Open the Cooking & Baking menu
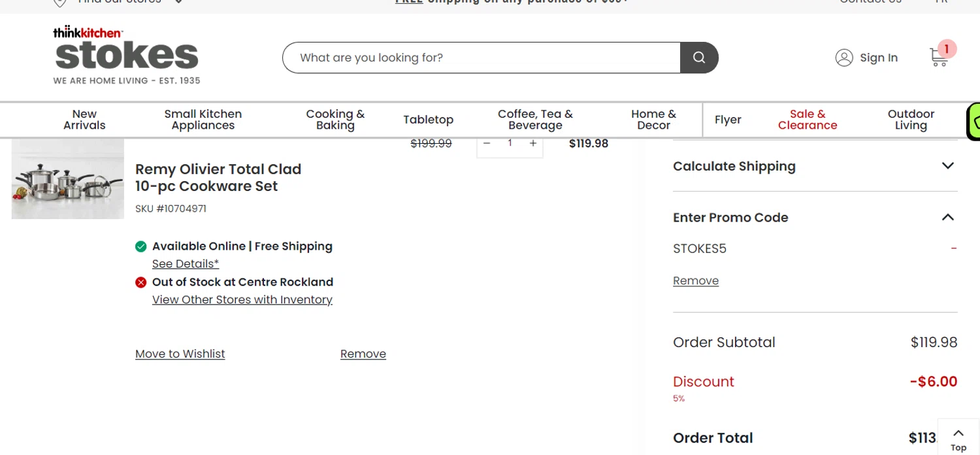Viewport: 980px width, 455px height. click(335, 120)
